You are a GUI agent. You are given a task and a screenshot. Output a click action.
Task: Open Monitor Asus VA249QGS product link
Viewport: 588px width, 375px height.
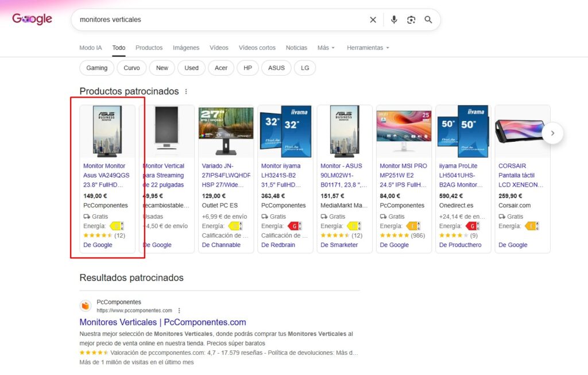106,175
